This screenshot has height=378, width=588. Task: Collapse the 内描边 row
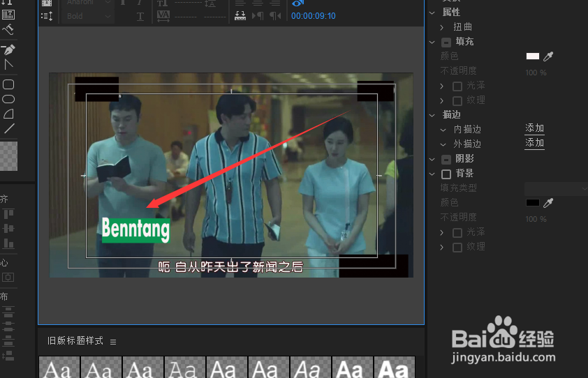pos(443,130)
